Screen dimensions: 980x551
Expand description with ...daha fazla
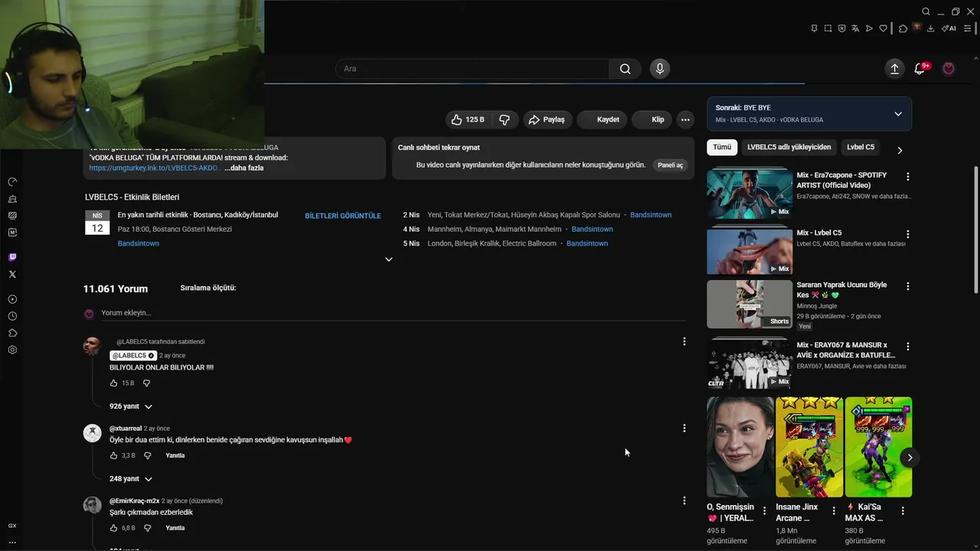pos(244,168)
